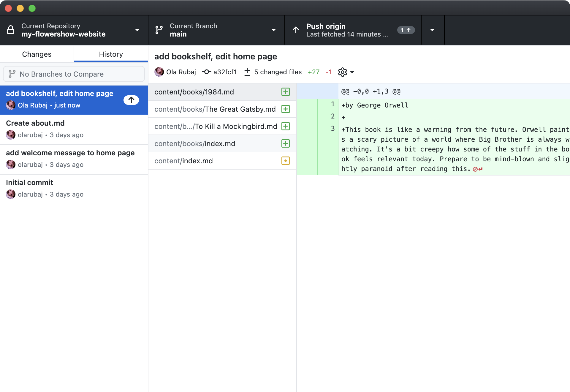The width and height of the screenshot is (570, 392).
Task: Click the added-file icon for The Great Gatsby.md
Action: pyautogui.click(x=285, y=109)
